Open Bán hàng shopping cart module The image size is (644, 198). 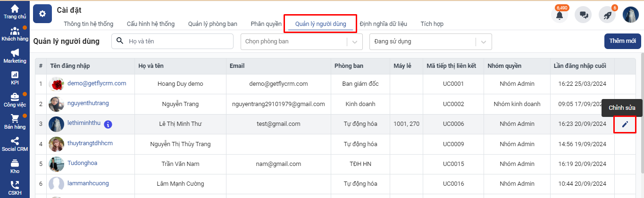pos(15,122)
